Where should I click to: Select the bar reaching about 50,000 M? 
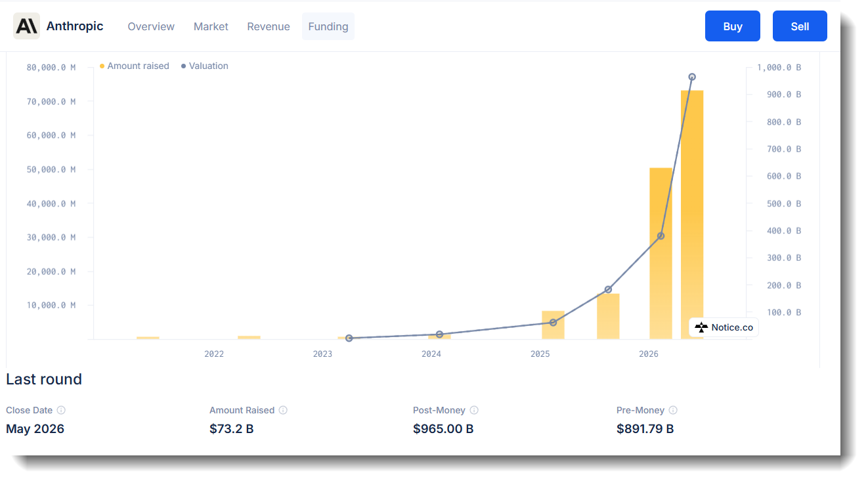tap(661, 254)
